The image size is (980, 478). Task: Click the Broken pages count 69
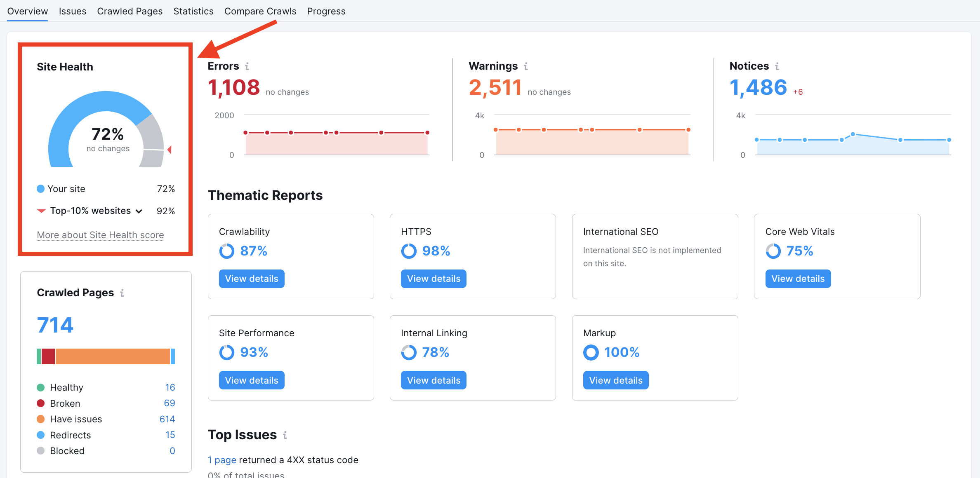click(x=170, y=403)
